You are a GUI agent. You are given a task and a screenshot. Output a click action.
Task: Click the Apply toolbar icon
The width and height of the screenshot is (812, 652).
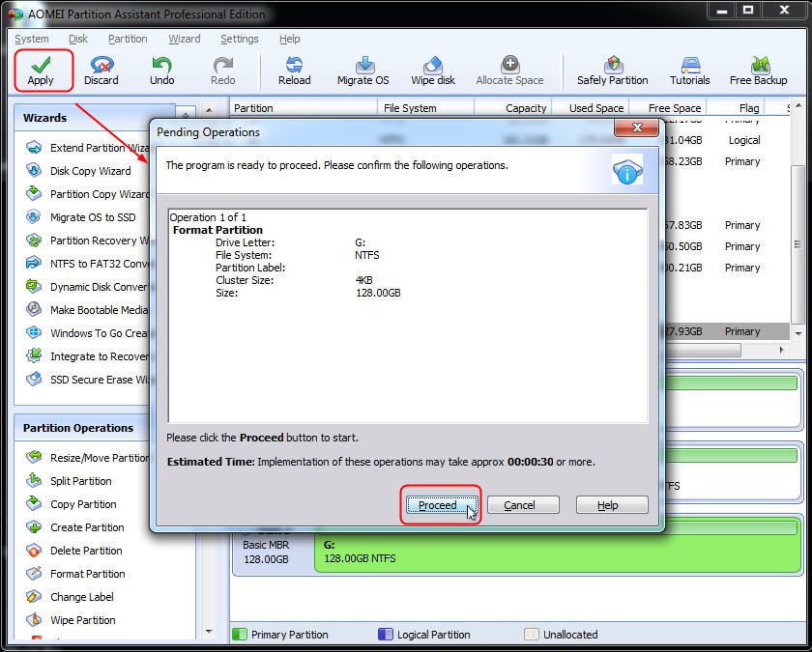point(41,71)
